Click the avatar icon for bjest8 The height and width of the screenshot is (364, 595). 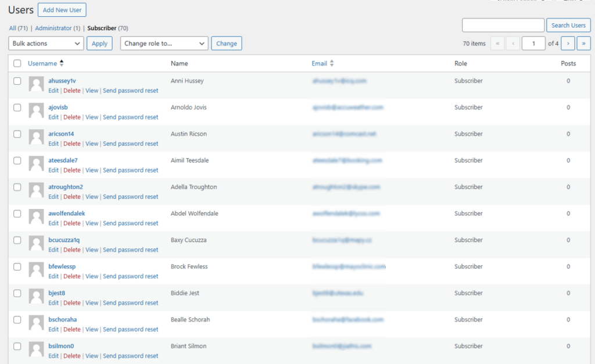coord(37,296)
